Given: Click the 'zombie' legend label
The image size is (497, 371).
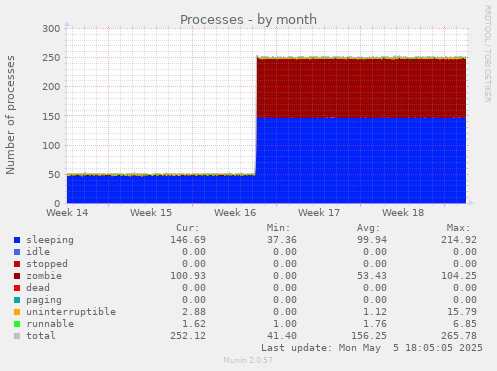Looking at the screenshot, I should click(x=44, y=276).
